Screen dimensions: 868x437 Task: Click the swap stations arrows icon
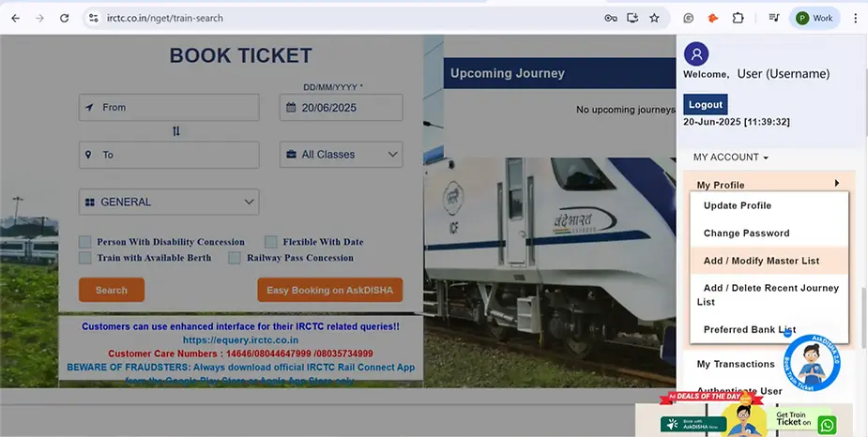click(x=176, y=131)
